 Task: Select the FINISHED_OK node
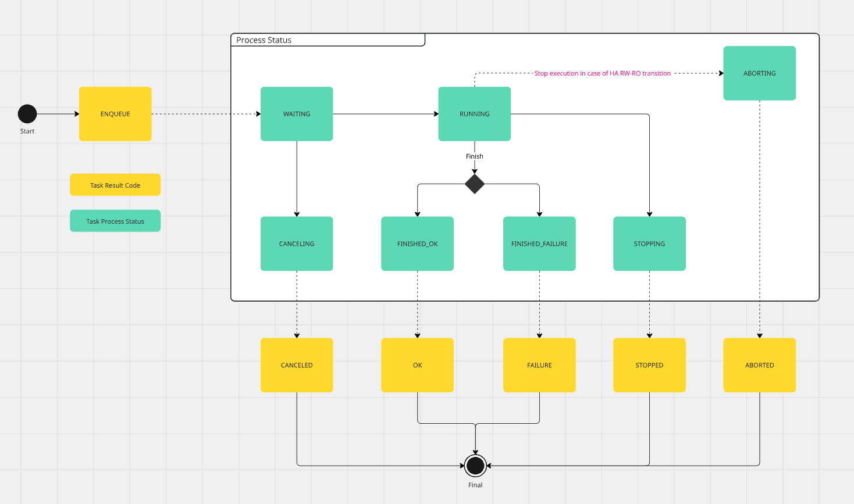[x=417, y=244]
